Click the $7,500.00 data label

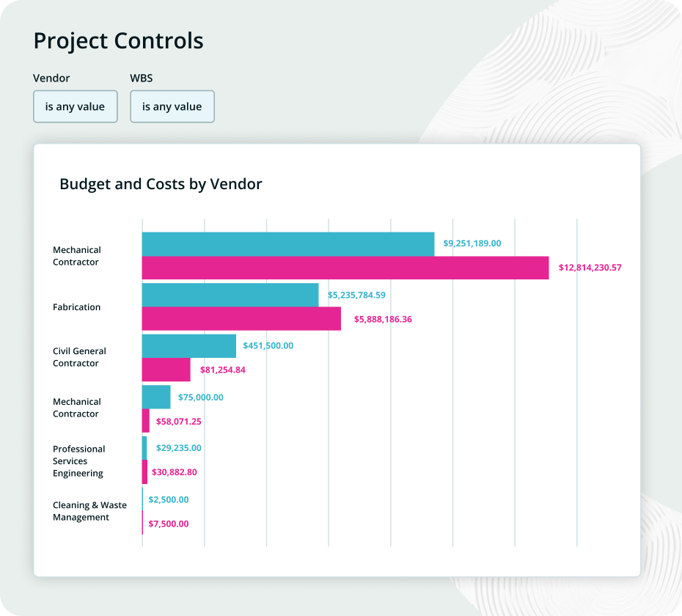[168, 524]
